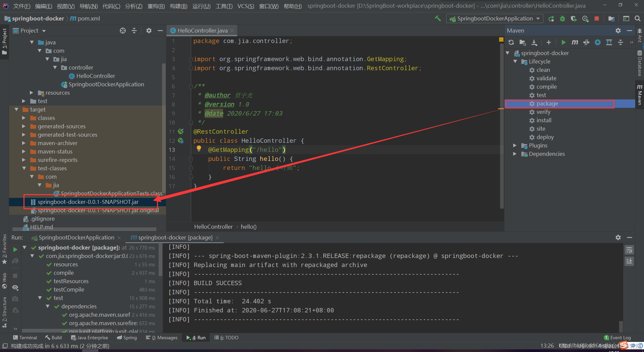Screen dimensions: 644x352
Task: Open the Ant side tool window
Action: click(640, 35)
